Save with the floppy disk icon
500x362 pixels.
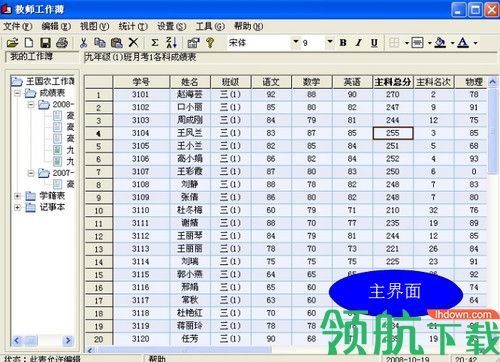point(46,43)
